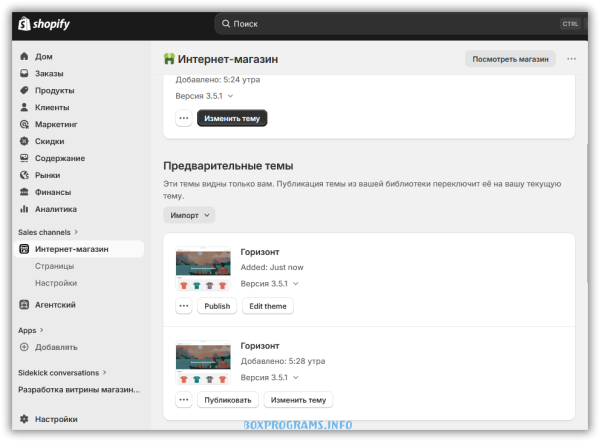600x442 pixels.
Task: Click the plus icon next to Добавлять
Action: pos(24,347)
